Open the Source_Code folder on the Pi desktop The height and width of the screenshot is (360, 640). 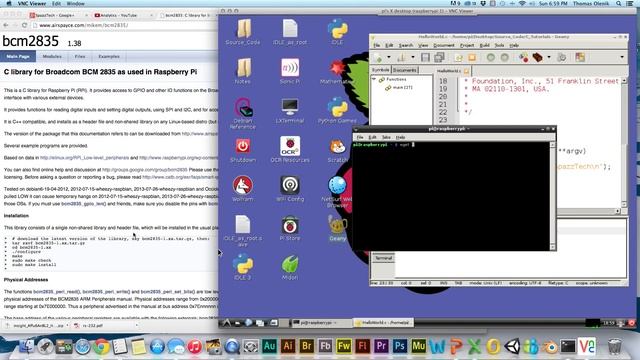243,32
